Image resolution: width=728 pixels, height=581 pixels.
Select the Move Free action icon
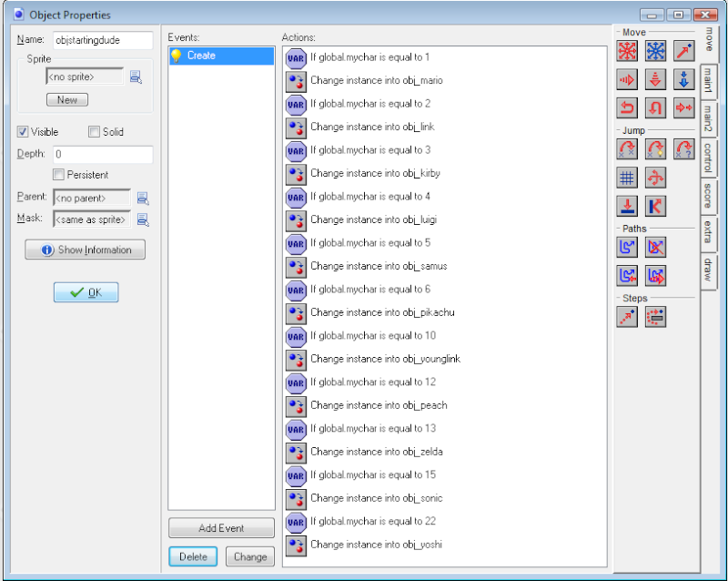point(655,51)
